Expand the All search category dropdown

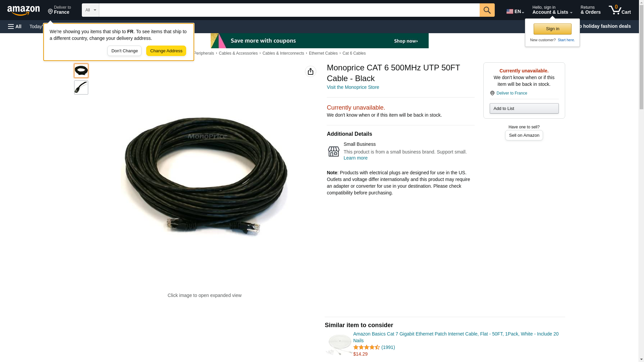click(x=91, y=10)
